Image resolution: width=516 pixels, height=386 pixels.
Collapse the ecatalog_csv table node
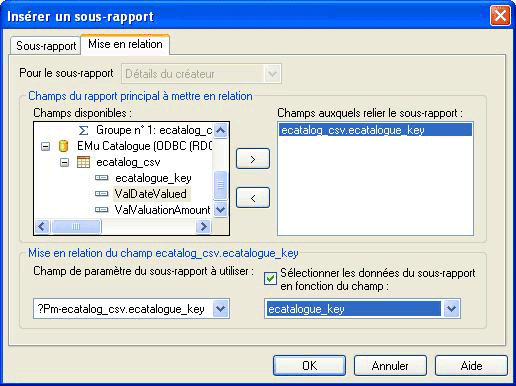click(x=64, y=162)
